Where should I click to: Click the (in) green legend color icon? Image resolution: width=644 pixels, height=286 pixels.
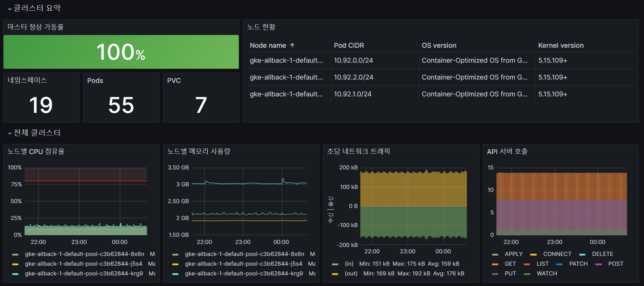(335, 264)
